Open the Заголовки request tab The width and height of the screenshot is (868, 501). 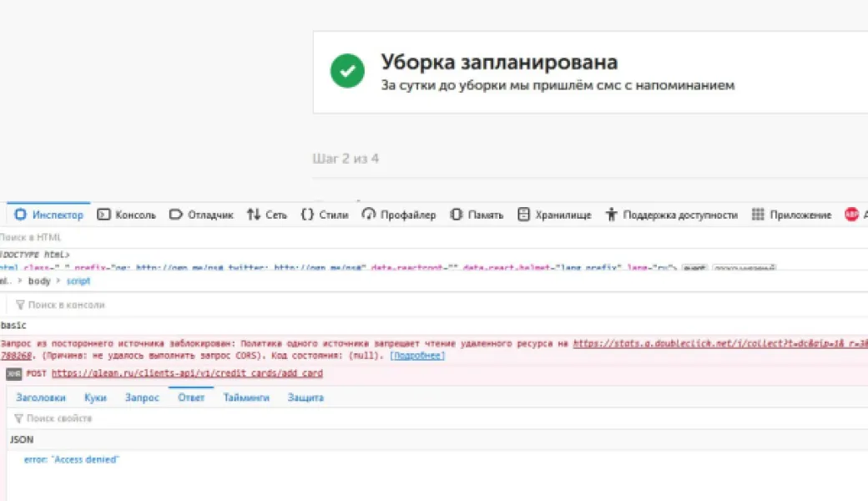pyautogui.click(x=40, y=397)
